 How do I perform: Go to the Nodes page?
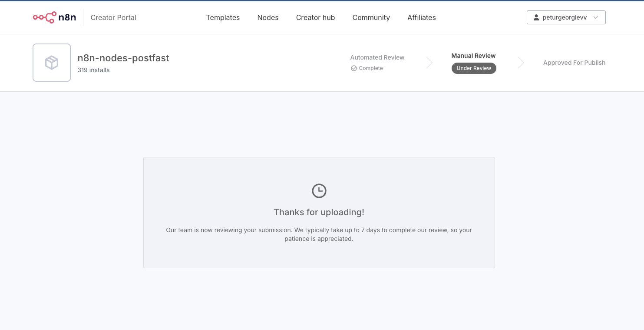268,17
